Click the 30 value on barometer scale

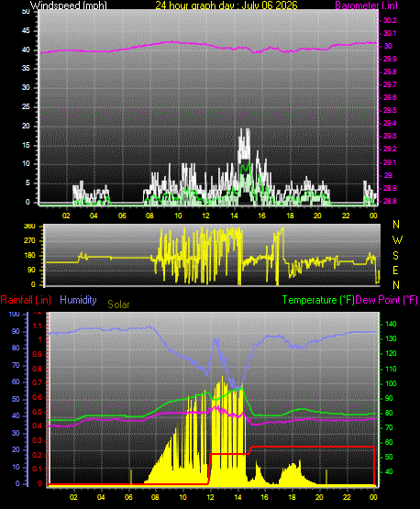pos(388,46)
